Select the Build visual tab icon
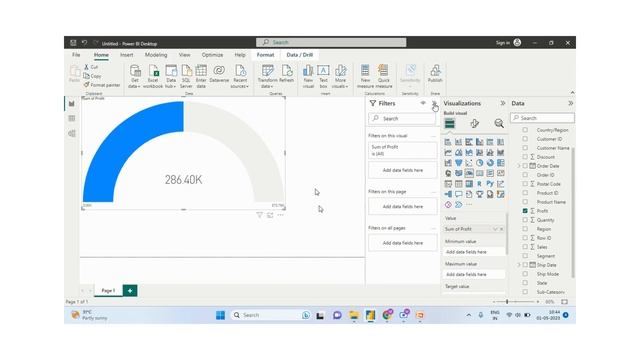The width and height of the screenshot is (640, 360). (449, 123)
